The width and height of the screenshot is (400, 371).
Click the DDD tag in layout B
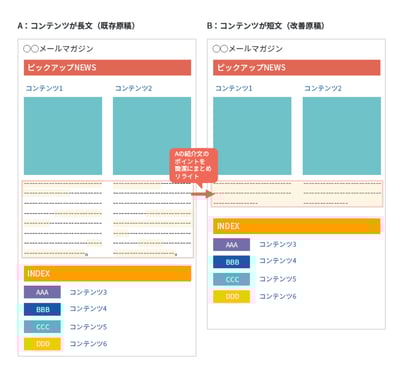coord(232,297)
